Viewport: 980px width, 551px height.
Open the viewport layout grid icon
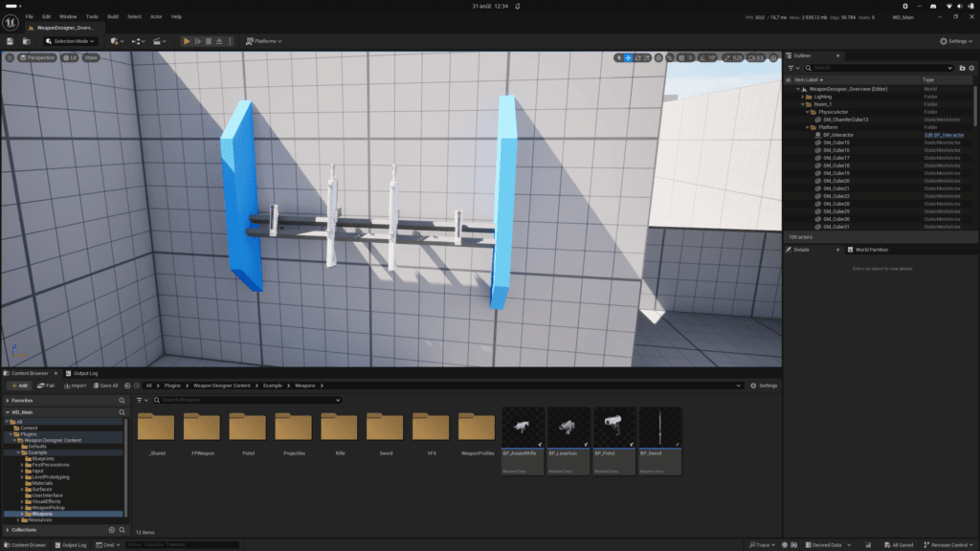[773, 57]
